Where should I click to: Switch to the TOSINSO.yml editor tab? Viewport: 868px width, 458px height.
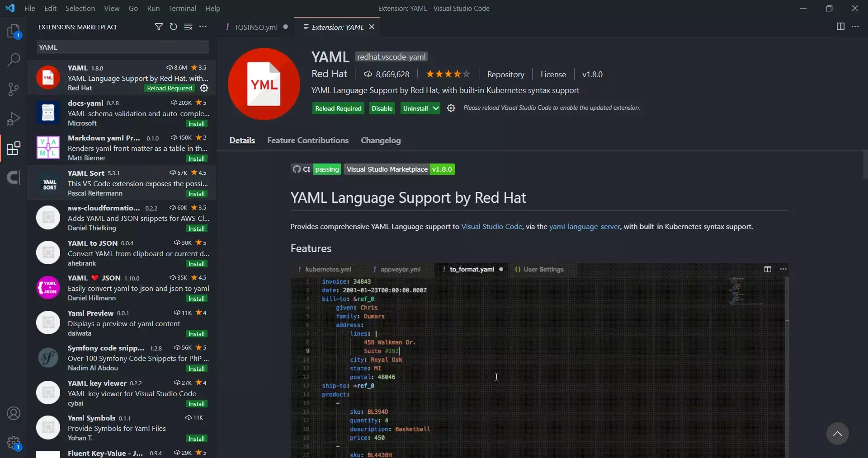(256, 27)
